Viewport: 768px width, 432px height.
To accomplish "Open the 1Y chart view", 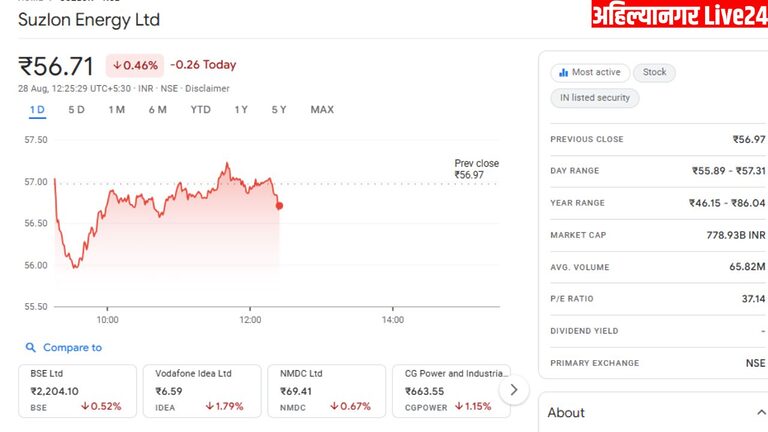I will click(x=241, y=110).
